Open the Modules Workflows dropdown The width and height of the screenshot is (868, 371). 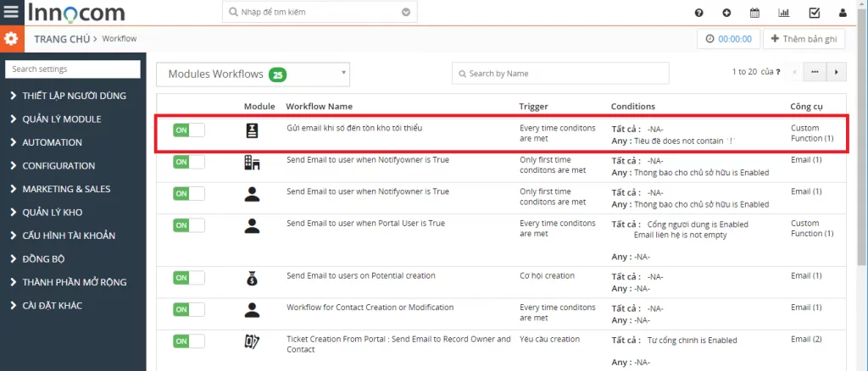[x=253, y=74]
